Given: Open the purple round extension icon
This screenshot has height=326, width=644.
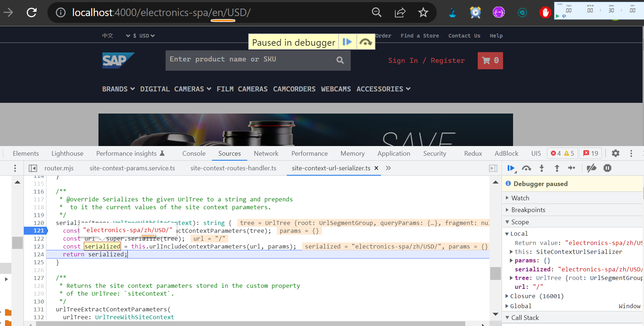Looking at the screenshot, I should (x=498, y=12).
